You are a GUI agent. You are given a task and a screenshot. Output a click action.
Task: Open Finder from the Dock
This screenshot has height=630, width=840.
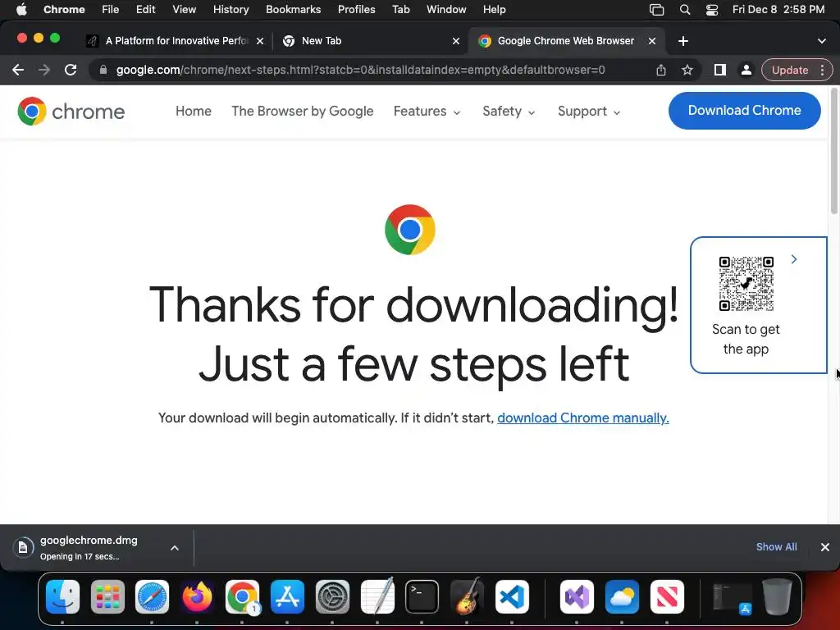pyautogui.click(x=62, y=596)
